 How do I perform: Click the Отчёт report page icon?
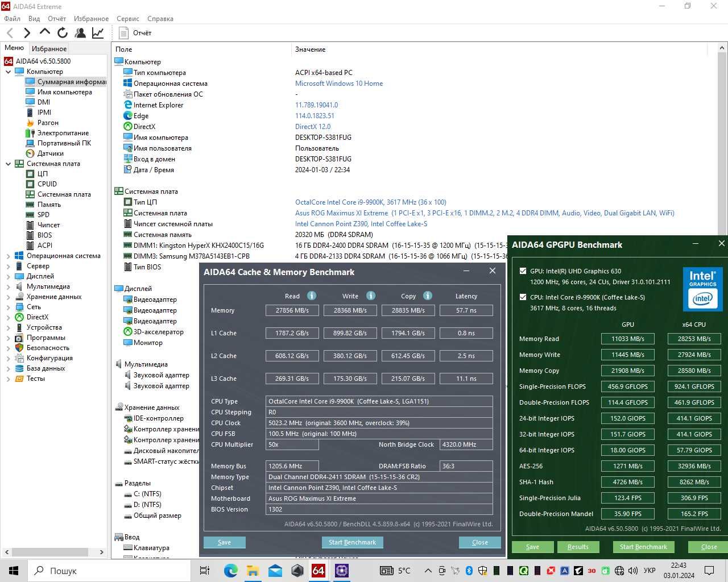pyautogui.click(x=123, y=33)
